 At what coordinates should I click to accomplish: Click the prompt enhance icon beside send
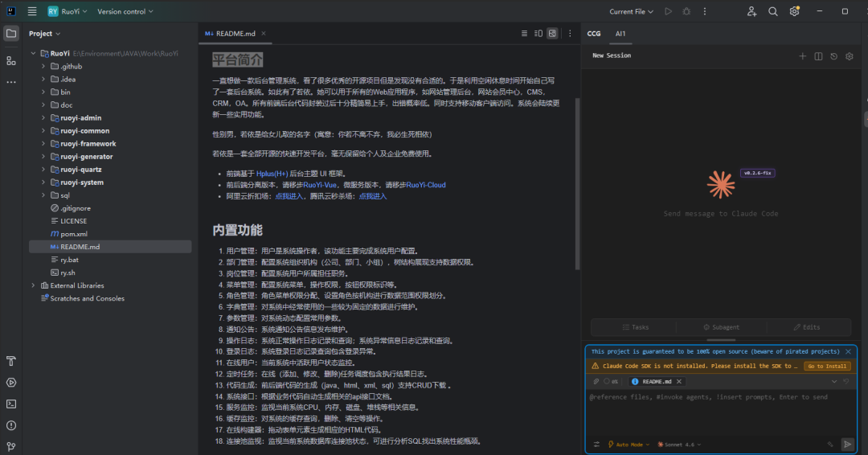point(830,444)
